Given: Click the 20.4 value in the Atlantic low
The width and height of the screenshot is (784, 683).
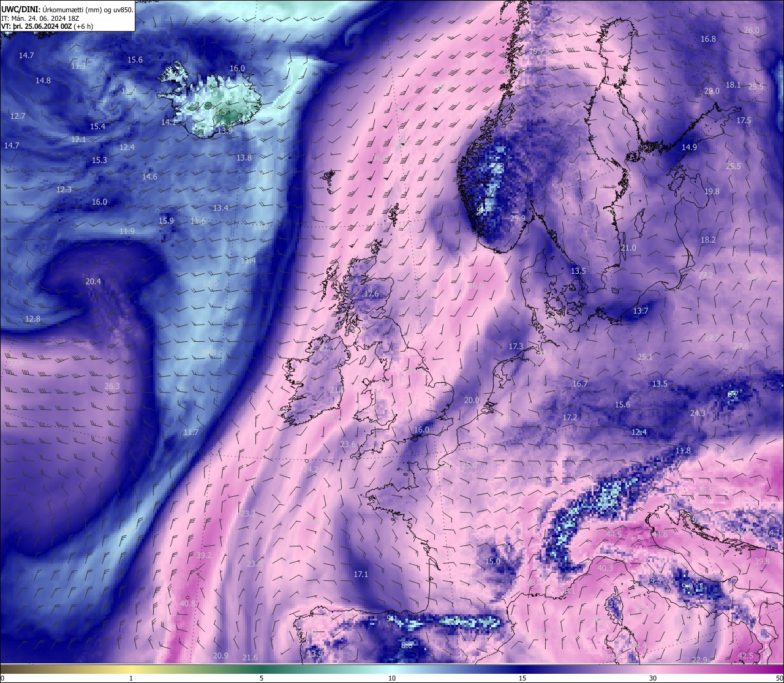Looking at the screenshot, I should [x=93, y=282].
